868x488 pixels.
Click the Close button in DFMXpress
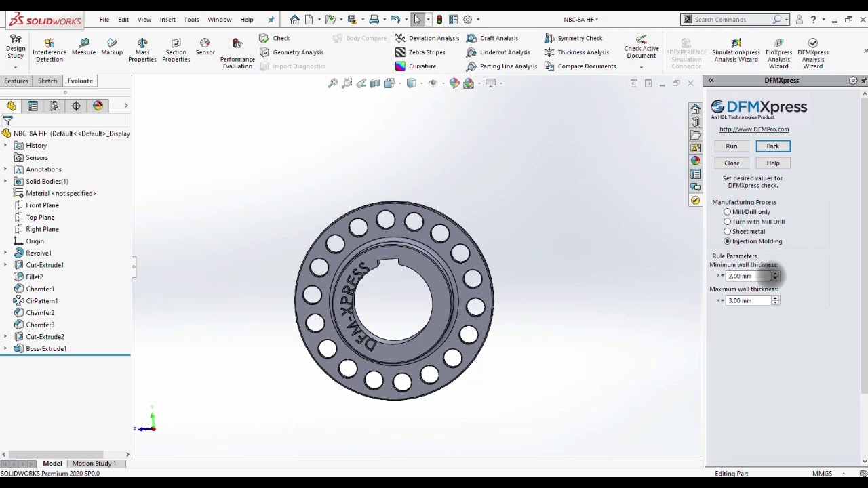[732, 163]
